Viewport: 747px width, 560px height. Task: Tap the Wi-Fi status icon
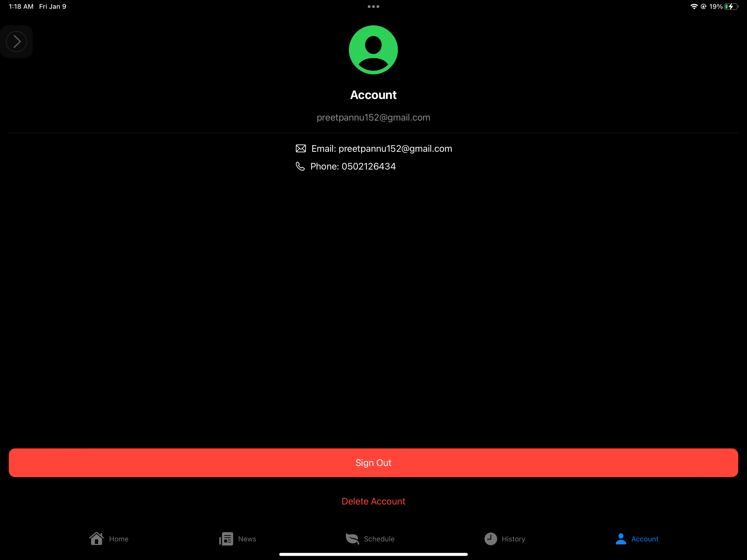click(x=694, y=6)
